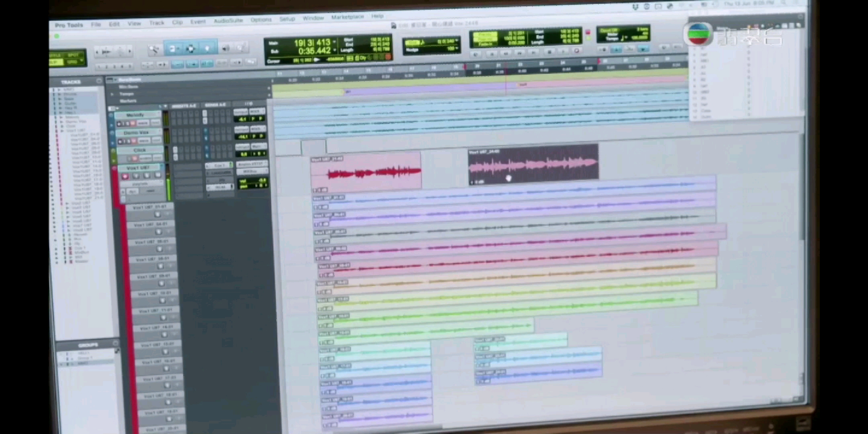Select the Selector tool

pos(190,49)
